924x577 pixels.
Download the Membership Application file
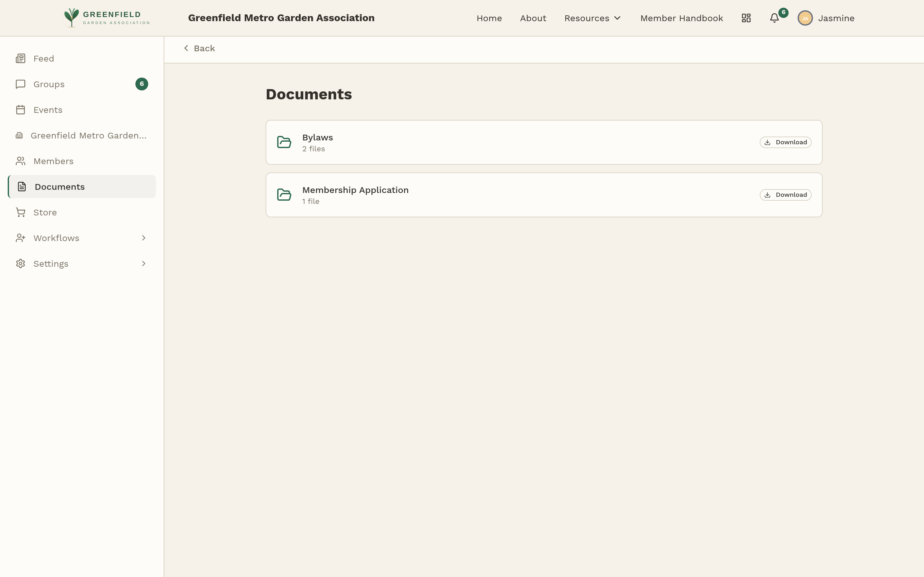pyautogui.click(x=785, y=194)
